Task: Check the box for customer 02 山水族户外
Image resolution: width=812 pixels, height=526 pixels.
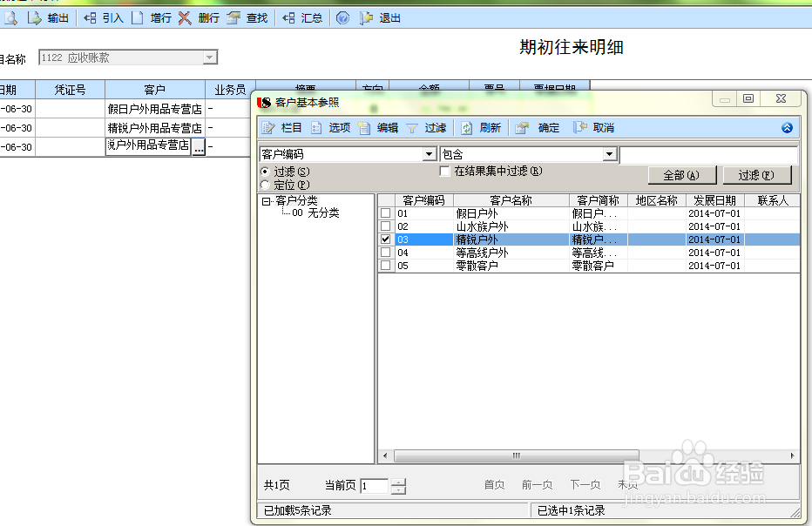Action: coord(385,226)
